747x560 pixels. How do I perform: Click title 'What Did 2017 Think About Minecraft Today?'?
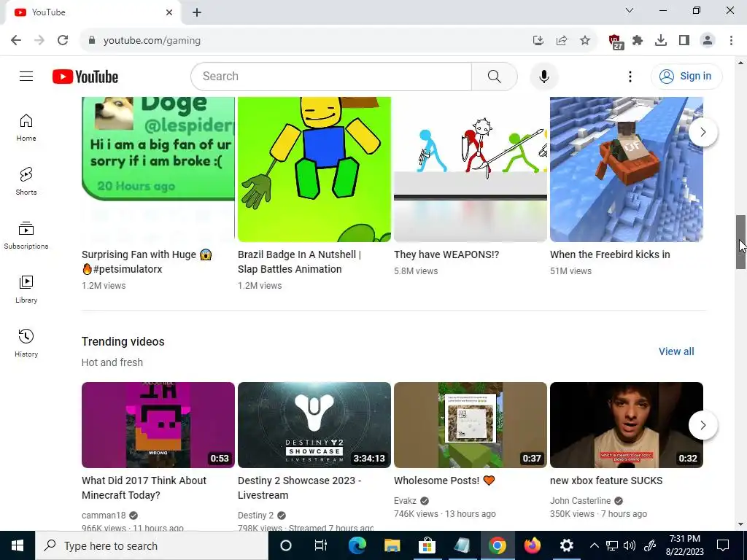144,488
